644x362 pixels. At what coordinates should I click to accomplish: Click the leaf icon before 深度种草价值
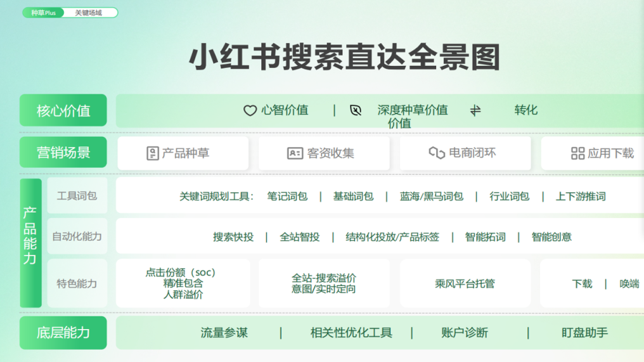click(x=356, y=110)
